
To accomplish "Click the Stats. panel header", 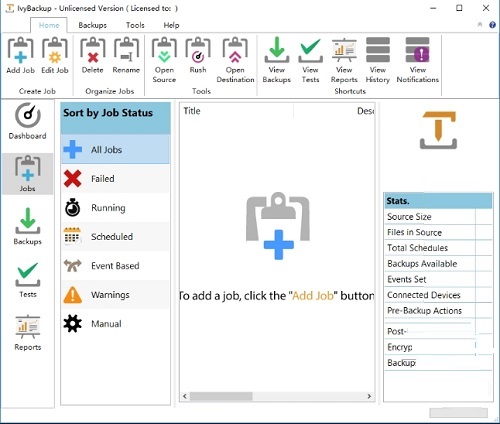I will (x=438, y=201).
